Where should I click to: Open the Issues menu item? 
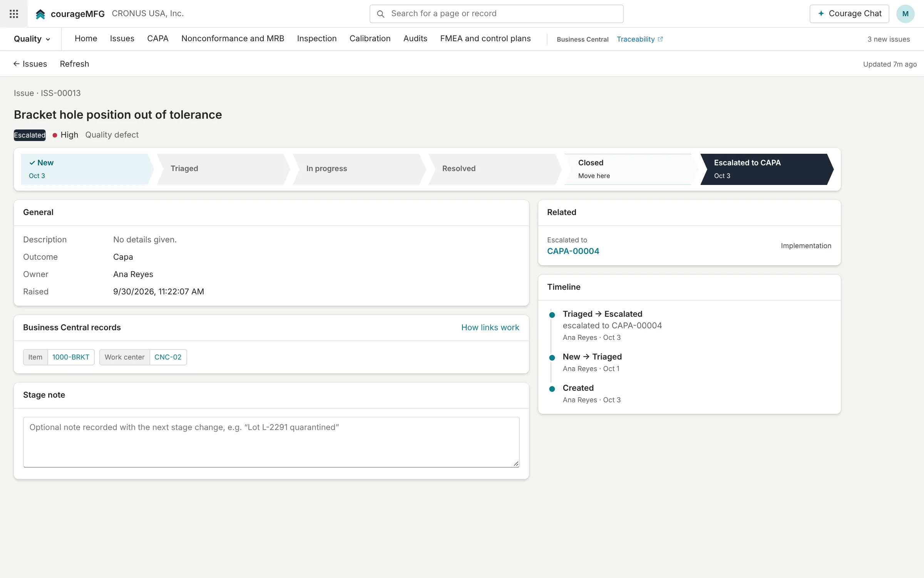pyautogui.click(x=122, y=39)
